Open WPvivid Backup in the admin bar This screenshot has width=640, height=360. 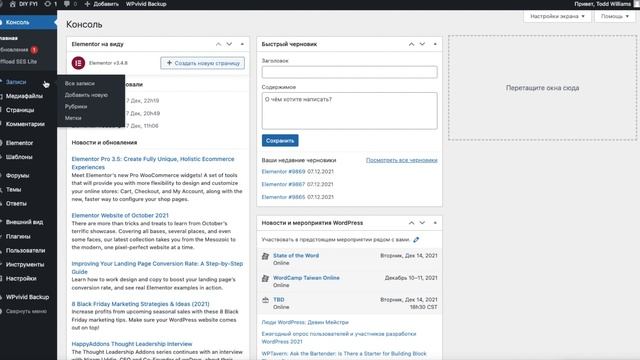click(x=146, y=4)
